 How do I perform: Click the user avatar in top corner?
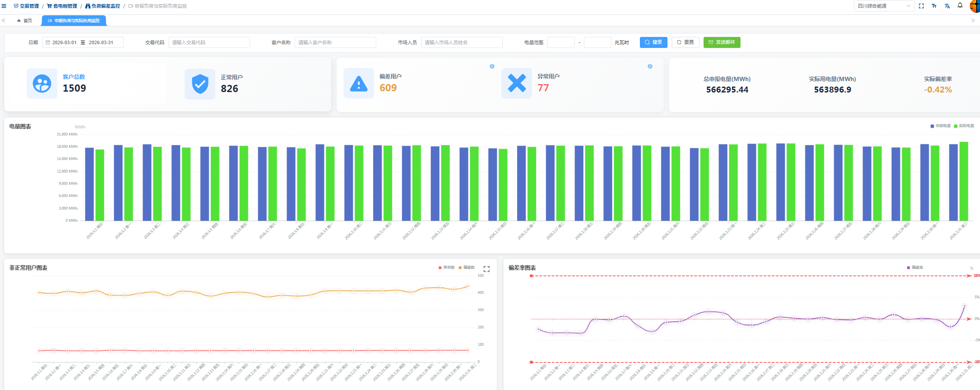pyautogui.click(x=975, y=6)
